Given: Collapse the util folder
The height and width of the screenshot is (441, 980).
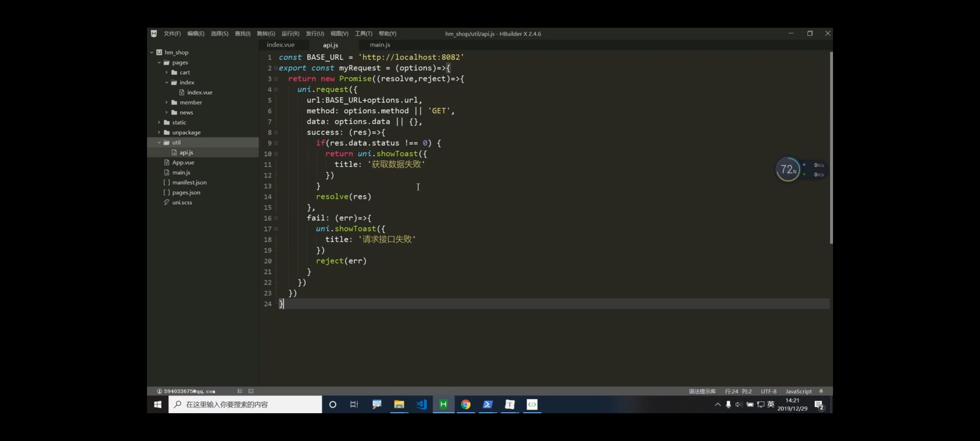Looking at the screenshot, I should pos(159,143).
